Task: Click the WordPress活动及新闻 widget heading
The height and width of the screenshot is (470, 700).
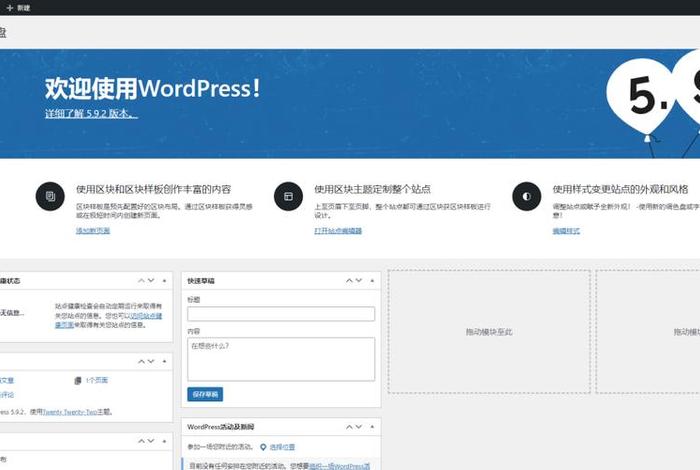Action: (221, 427)
